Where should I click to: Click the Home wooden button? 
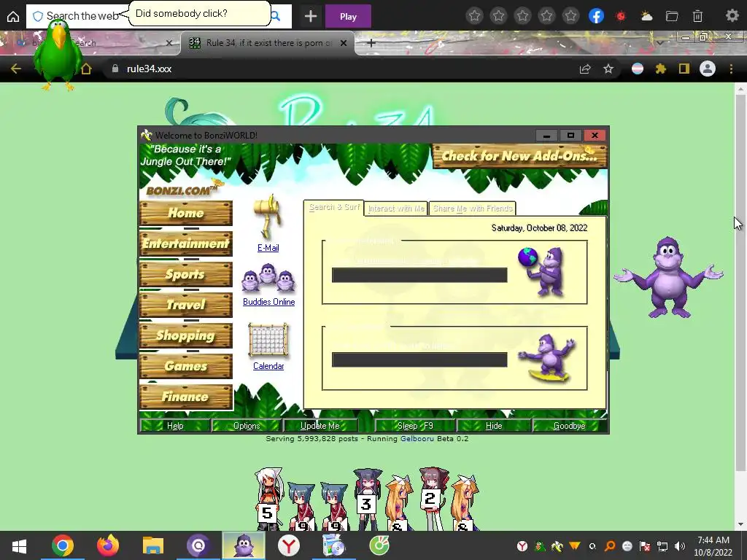[x=186, y=213]
